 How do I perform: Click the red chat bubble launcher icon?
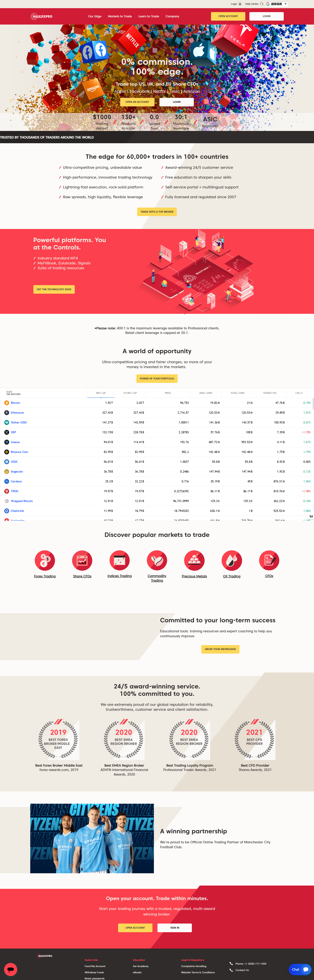(x=11, y=969)
